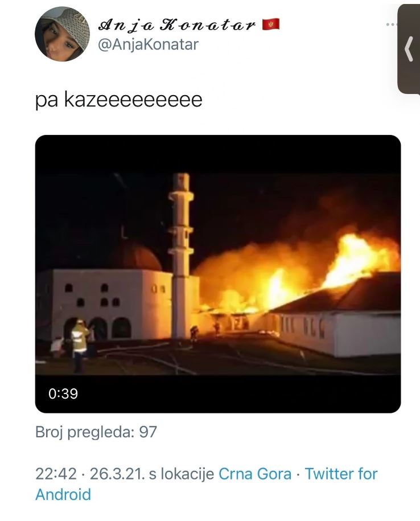Click the dark side panel tab handle
The image size is (420, 521).
pyautogui.click(x=409, y=49)
